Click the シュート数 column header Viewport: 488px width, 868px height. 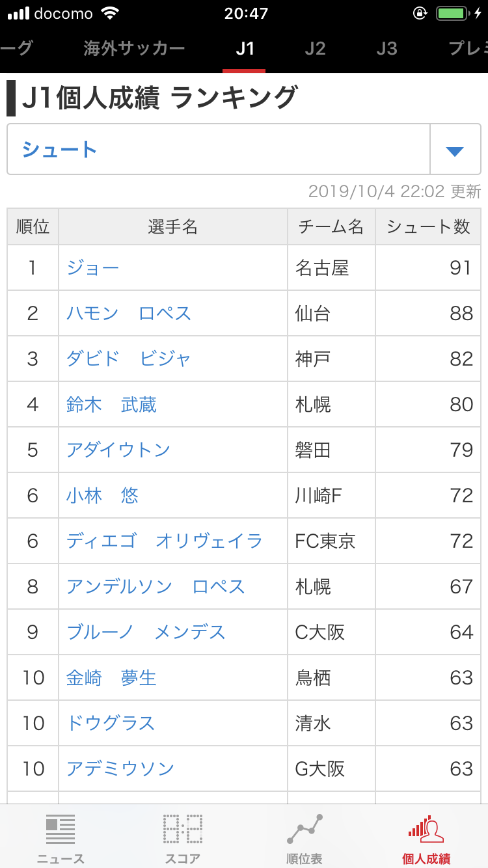428,226
